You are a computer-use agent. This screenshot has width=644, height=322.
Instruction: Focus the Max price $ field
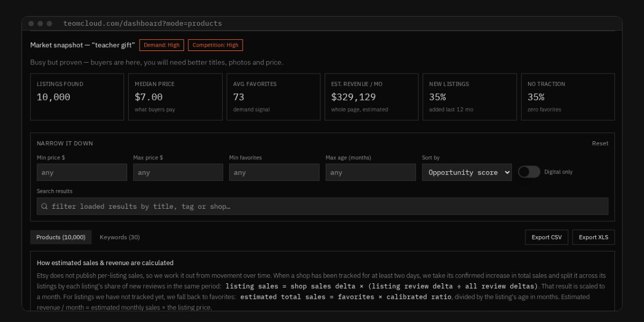point(178,172)
